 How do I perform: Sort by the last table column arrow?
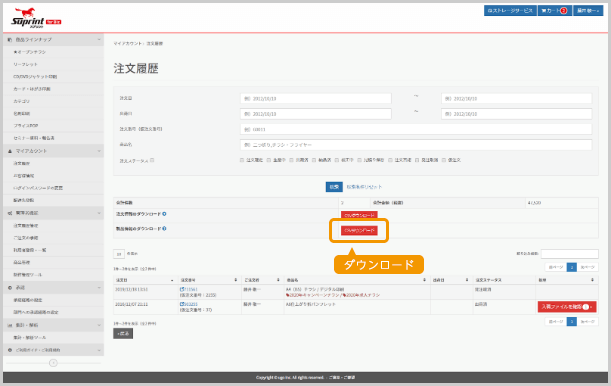coord(592,280)
